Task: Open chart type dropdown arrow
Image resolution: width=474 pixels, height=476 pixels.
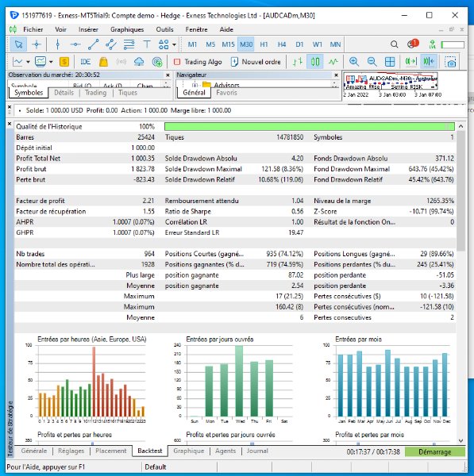Action: (x=28, y=62)
